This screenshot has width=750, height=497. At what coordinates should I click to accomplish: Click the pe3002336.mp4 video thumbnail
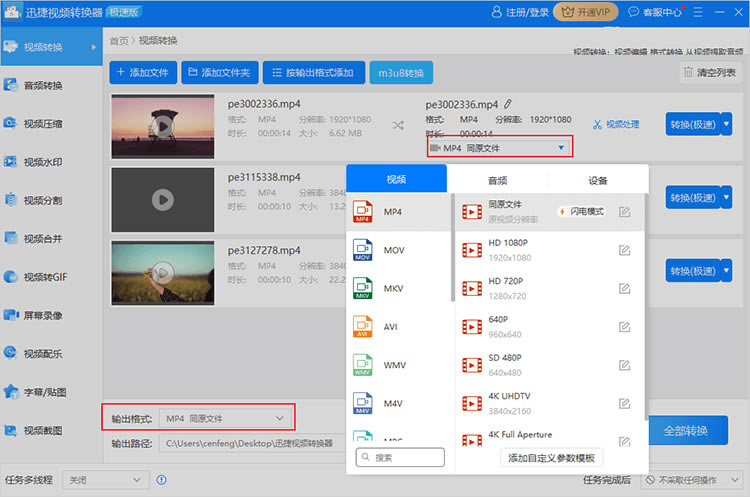162,125
